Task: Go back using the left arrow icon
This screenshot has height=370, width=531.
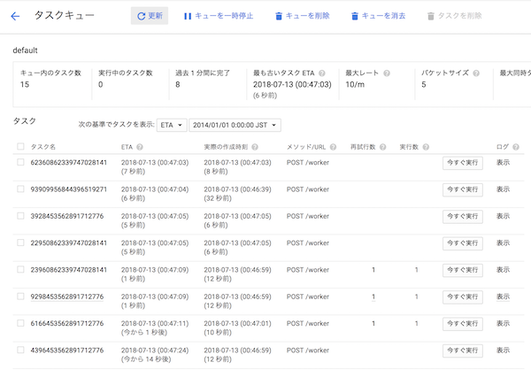Action: [x=15, y=16]
